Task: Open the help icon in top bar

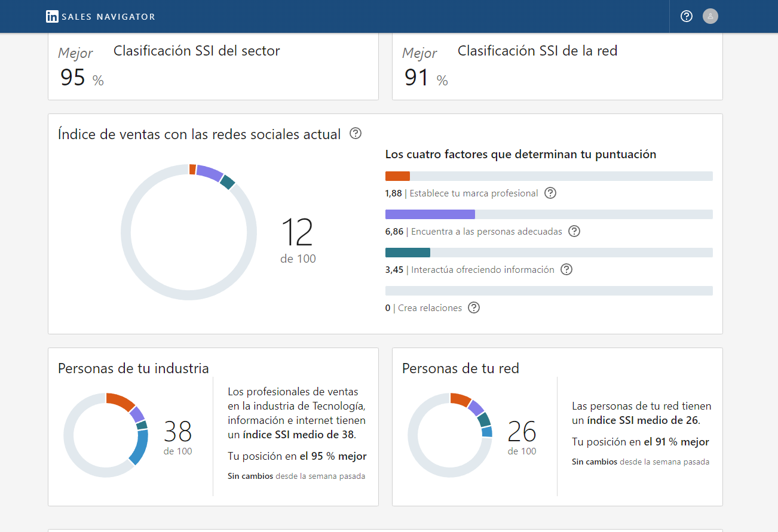Action: pyautogui.click(x=687, y=16)
